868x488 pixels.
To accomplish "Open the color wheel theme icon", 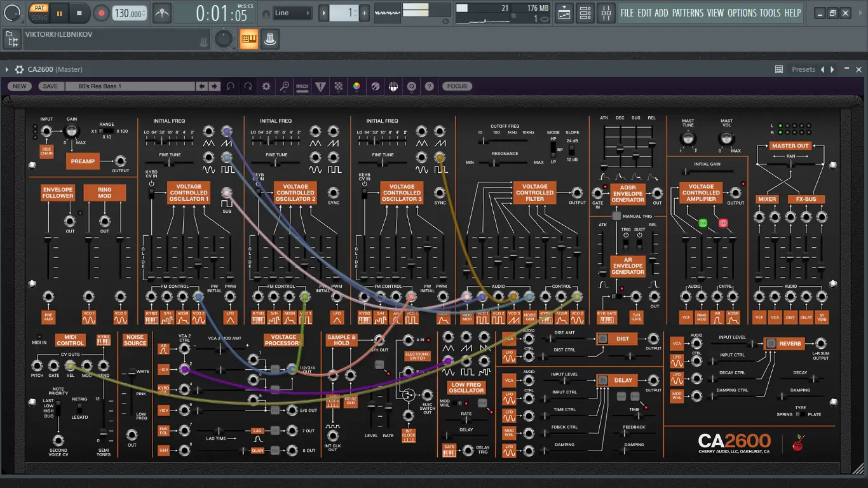I will 357,86.
